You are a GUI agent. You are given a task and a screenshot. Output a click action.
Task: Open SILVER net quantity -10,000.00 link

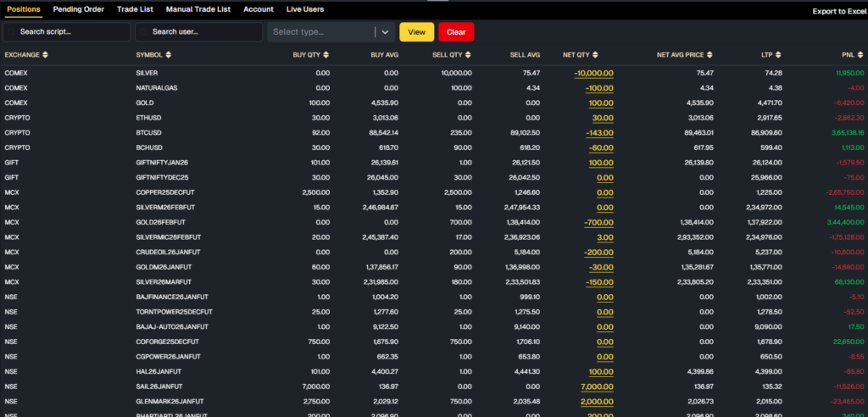(x=593, y=74)
